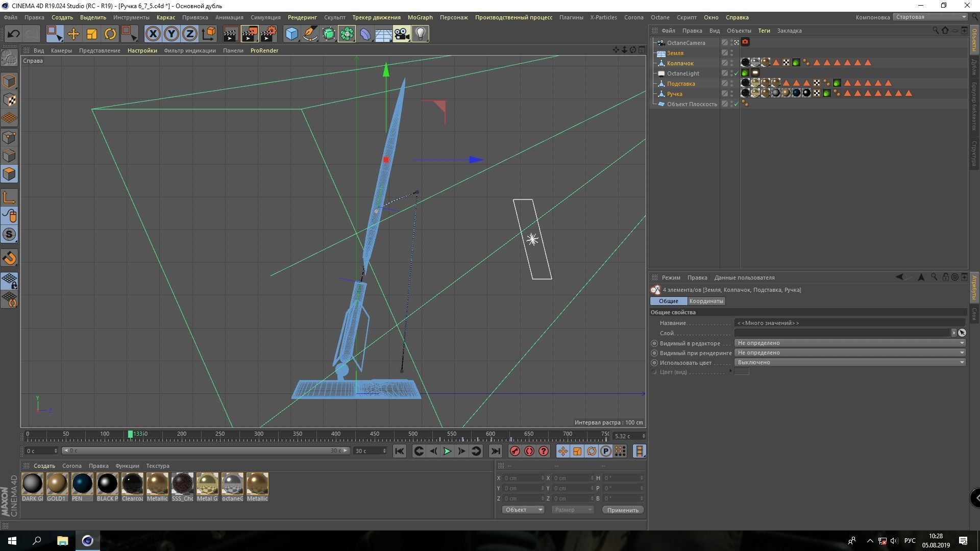Open the Octane menu
This screenshot has width=980, height=551.
click(x=660, y=17)
